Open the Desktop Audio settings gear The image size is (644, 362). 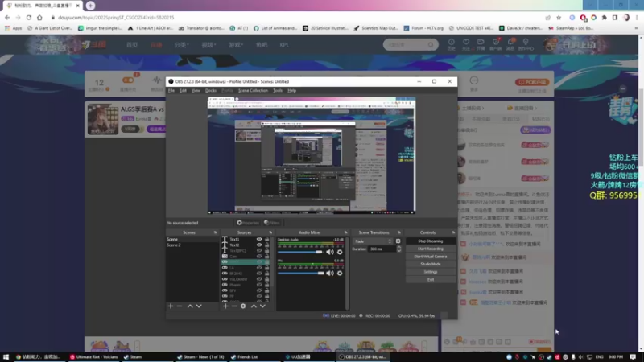click(340, 252)
